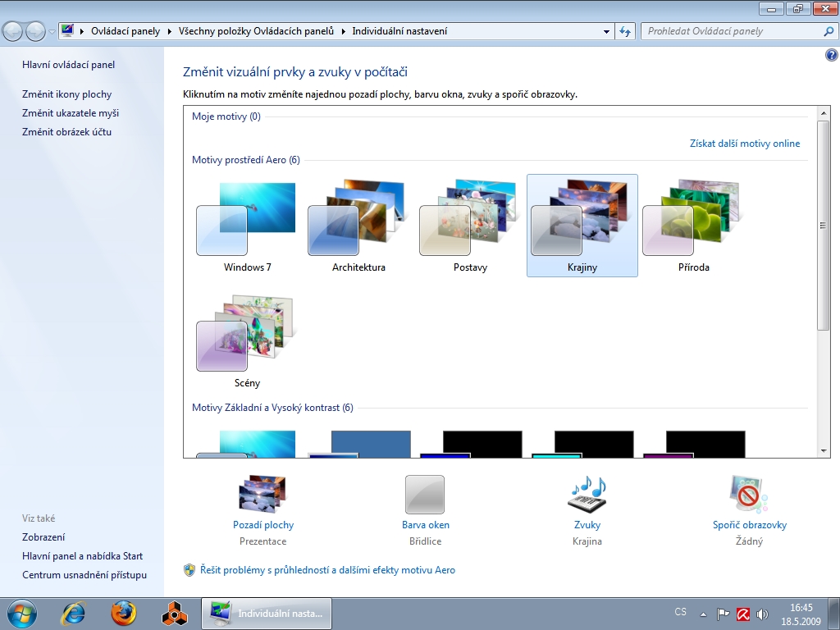Click the Back navigation arrow
This screenshot has width=840, height=630.
(x=13, y=31)
